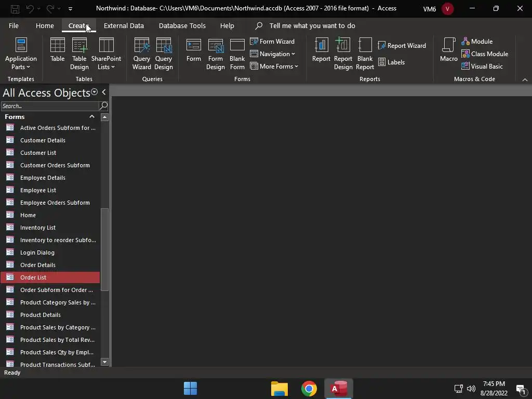Click the Redo arrow icon
The height and width of the screenshot is (399, 532).
point(50,8)
